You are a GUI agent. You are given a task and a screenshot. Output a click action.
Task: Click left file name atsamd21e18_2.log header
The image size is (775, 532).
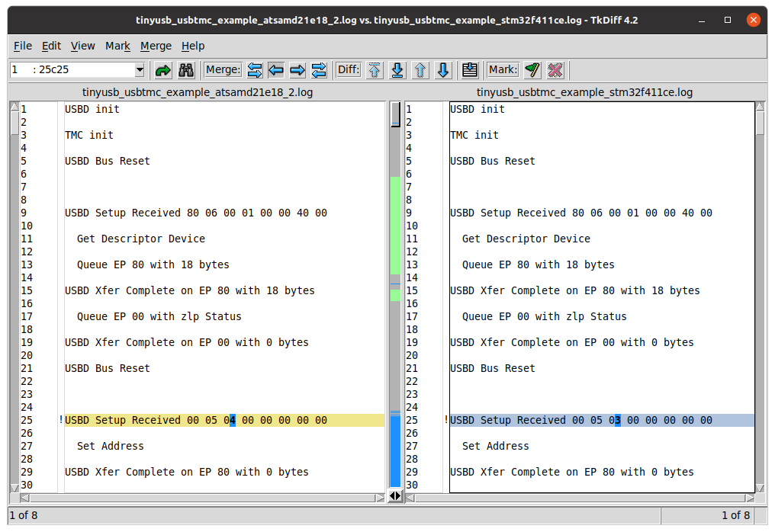198,92
